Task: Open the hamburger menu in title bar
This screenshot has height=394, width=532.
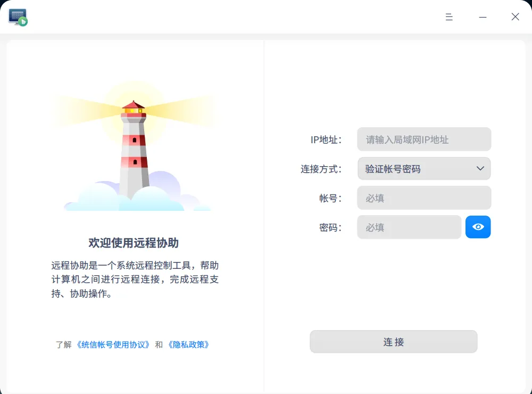Action: [449, 17]
